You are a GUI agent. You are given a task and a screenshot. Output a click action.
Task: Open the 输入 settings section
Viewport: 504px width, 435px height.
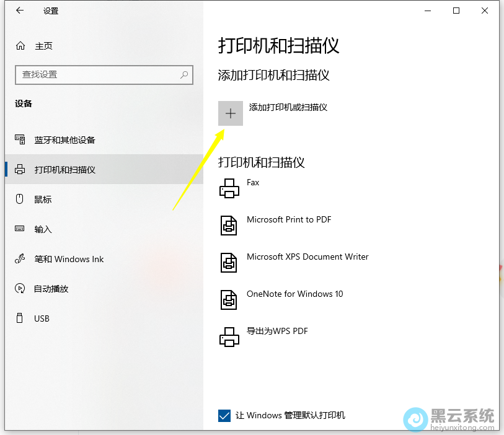coord(43,229)
